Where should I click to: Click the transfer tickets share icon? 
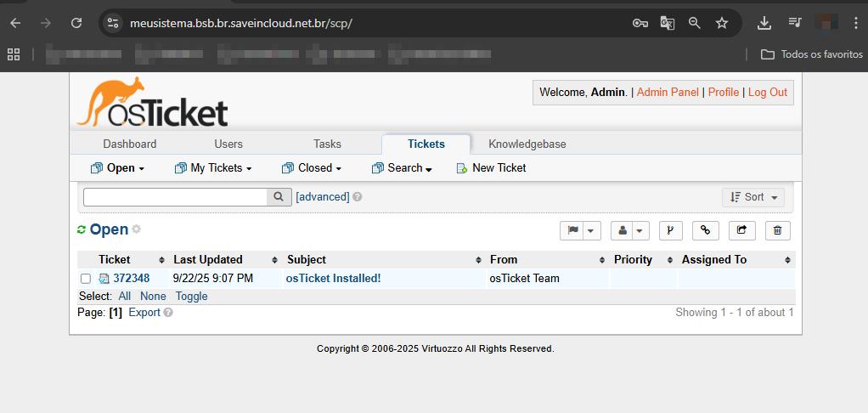(x=741, y=230)
